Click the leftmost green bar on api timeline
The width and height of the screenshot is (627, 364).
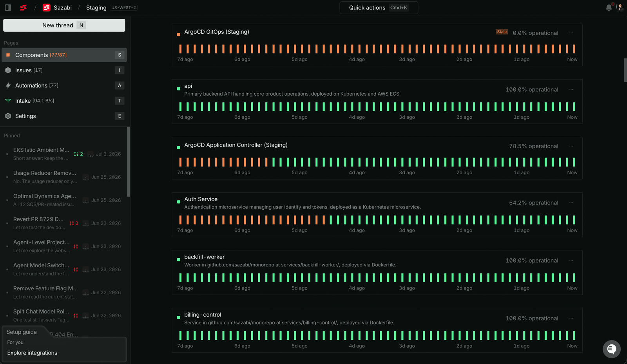pyautogui.click(x=180, y=107)
